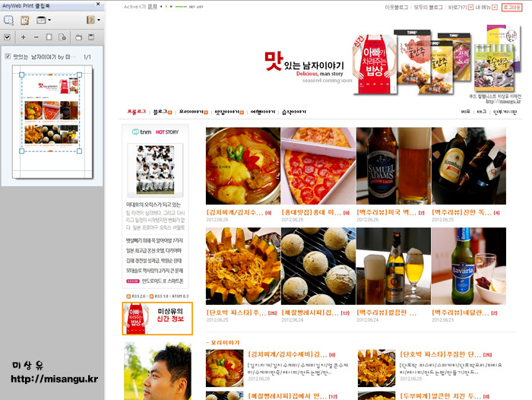This screenshot has height=400, width=532.
Task: Click the orange icon next to 맛집이야기 tab
Action: [x=242, y=113]
